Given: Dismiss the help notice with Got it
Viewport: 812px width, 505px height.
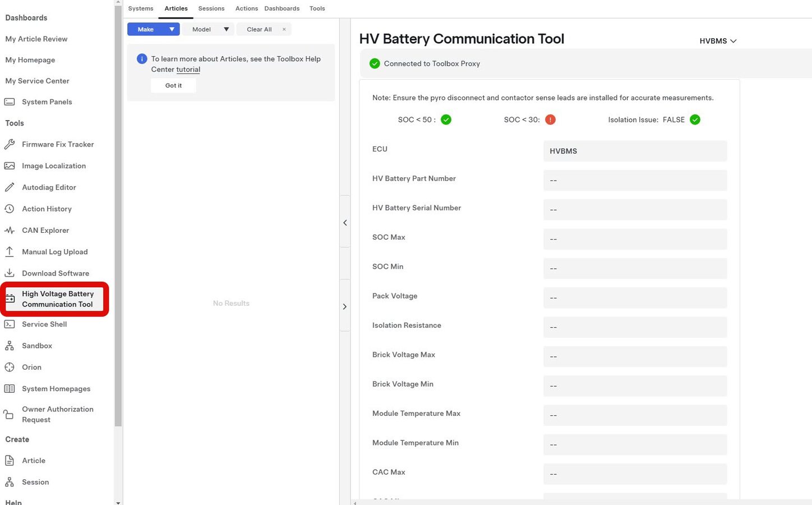Looking at the screenshot, I should 173,85.
